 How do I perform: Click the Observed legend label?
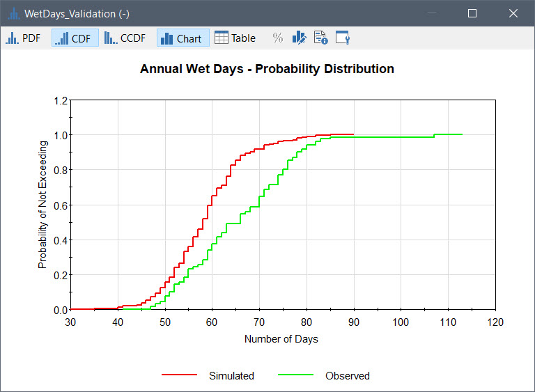coord(348,375)
